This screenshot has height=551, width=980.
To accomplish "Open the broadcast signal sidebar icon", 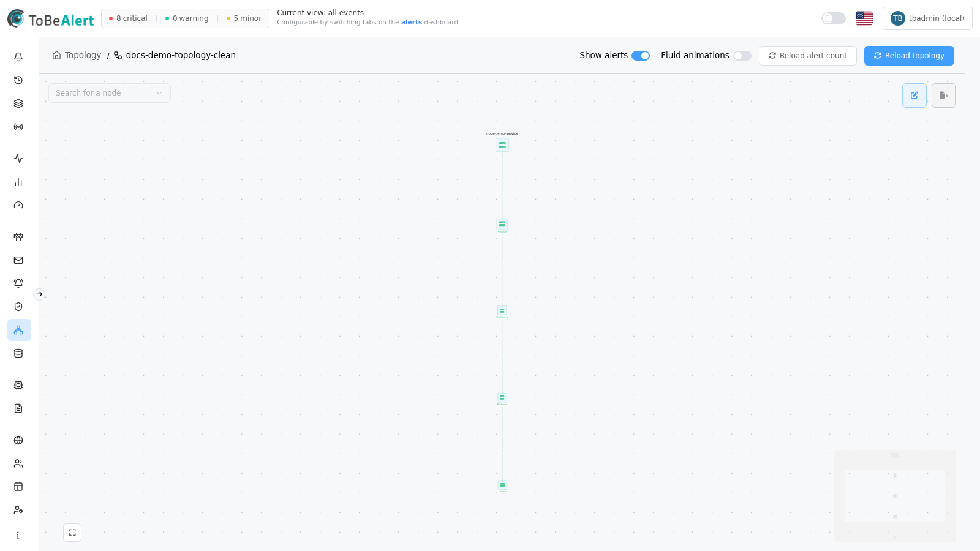I will coord(18,127).
